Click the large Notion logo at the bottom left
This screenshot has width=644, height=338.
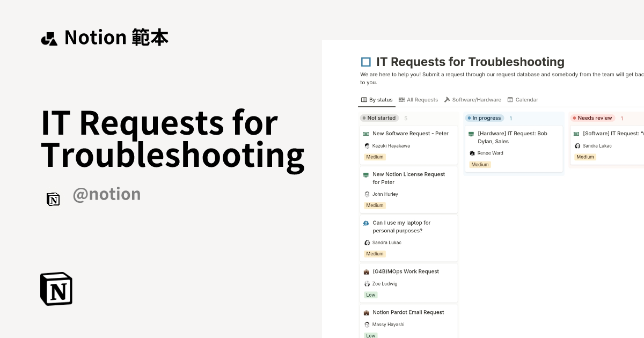click(x=55, y=289)
